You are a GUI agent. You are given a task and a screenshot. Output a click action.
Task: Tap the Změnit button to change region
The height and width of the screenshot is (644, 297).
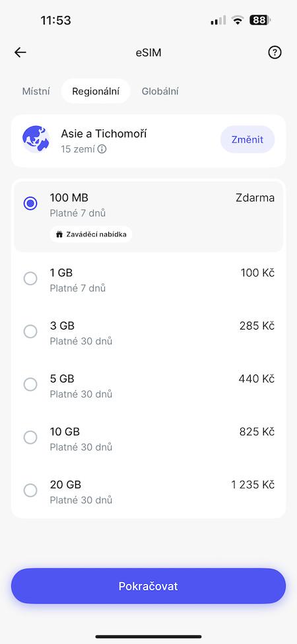tap(247, 139)
